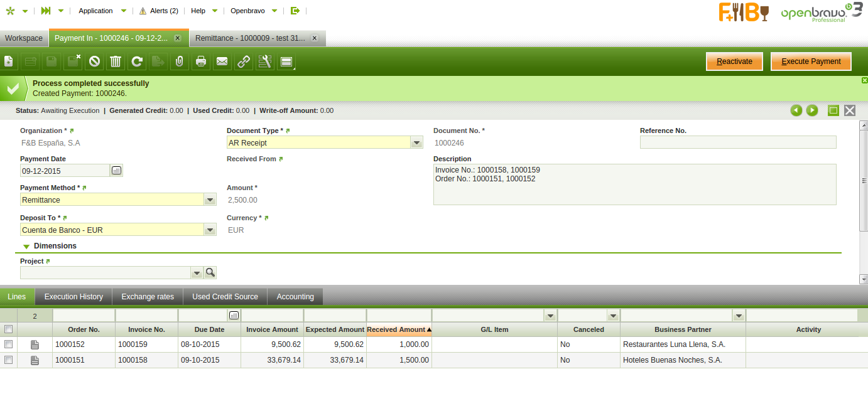Image resolution: width=868 pixels, height=416 pixels.
Task: Click the Execute Payment button
Action: click(811, 61)
